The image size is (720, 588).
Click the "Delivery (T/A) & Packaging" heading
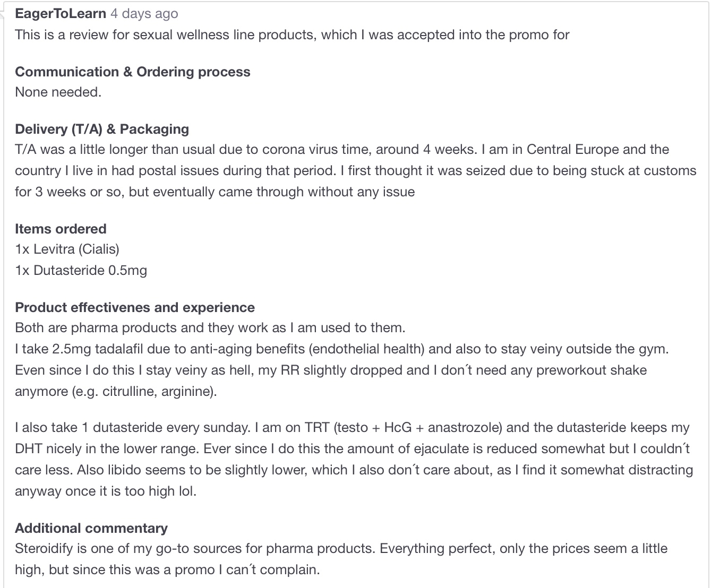tap(101, 129)
